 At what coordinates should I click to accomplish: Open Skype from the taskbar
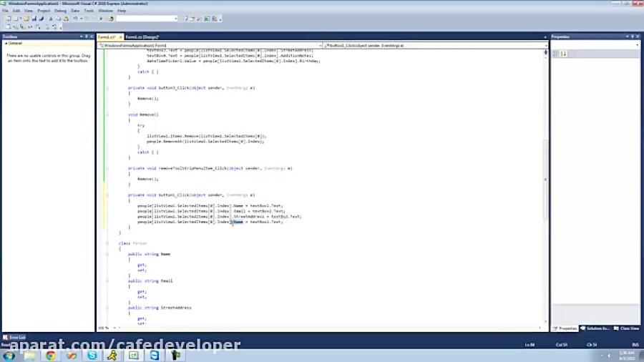(x=92, y=356)
